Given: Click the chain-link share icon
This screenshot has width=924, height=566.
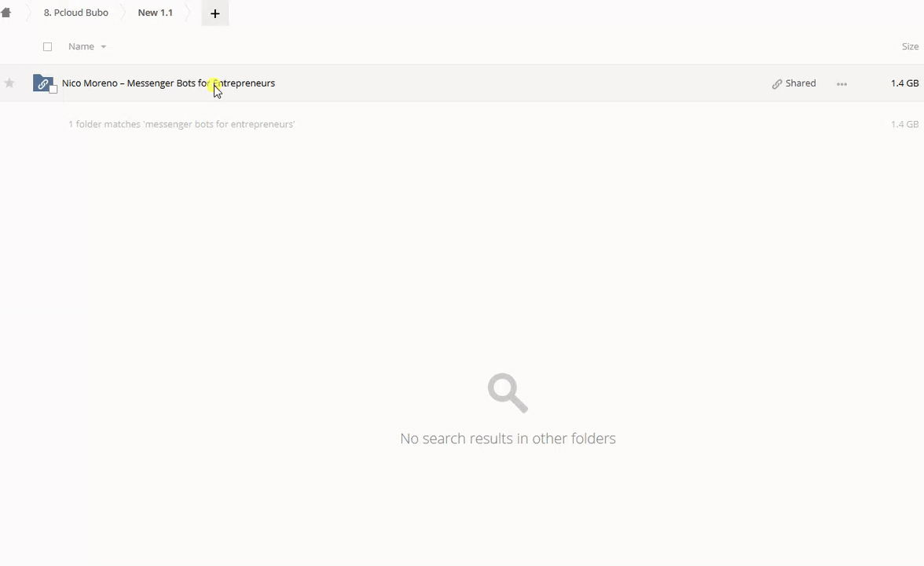Looking at the screenshot, I should click(x=777, y=84).
